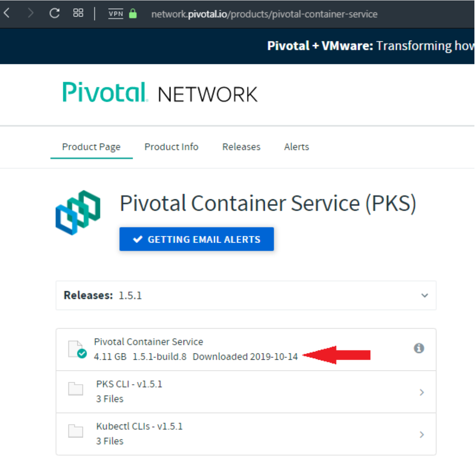The image size is (476, 458).
Task: View the Alerts tab
Action: (x=296, y=147)
